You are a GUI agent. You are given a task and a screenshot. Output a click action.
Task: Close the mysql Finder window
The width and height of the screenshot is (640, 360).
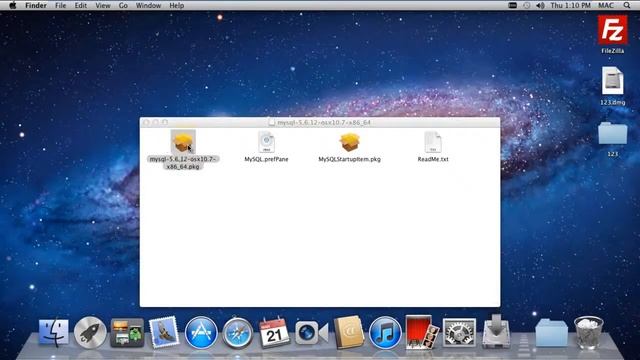(146, 122)
